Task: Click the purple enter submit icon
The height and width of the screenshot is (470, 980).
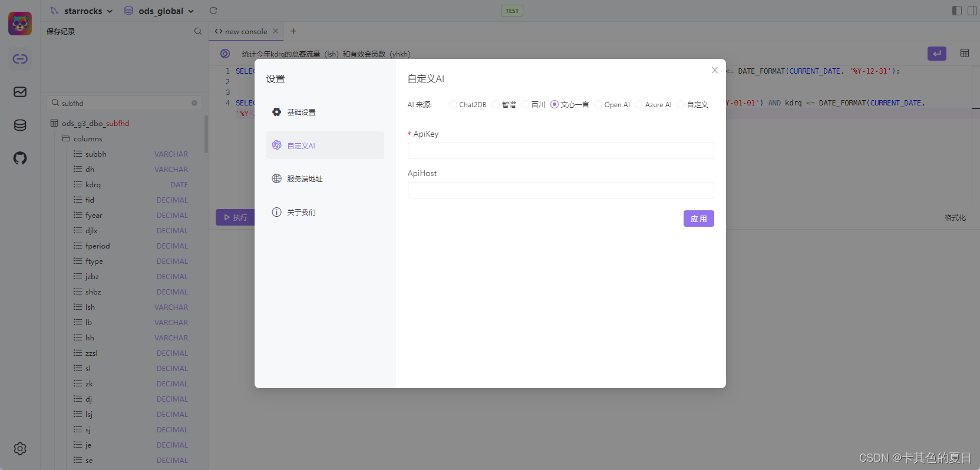Action: (937, 54)
